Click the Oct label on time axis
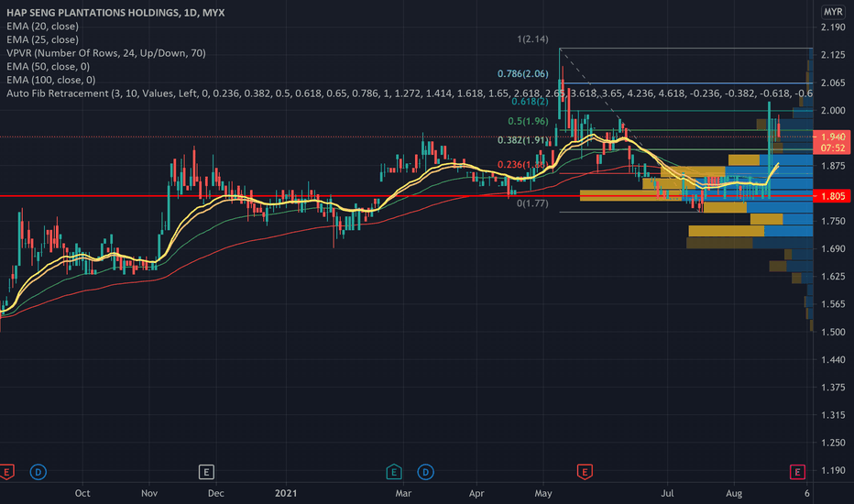854x504 pixels. click(x=82, y=493)
